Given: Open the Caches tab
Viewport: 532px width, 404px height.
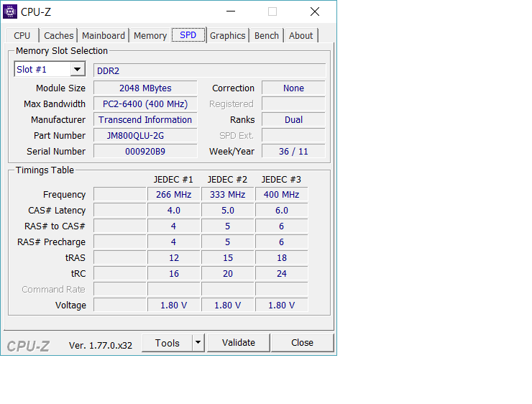Looking at the screenshot, I should [59, 36].
